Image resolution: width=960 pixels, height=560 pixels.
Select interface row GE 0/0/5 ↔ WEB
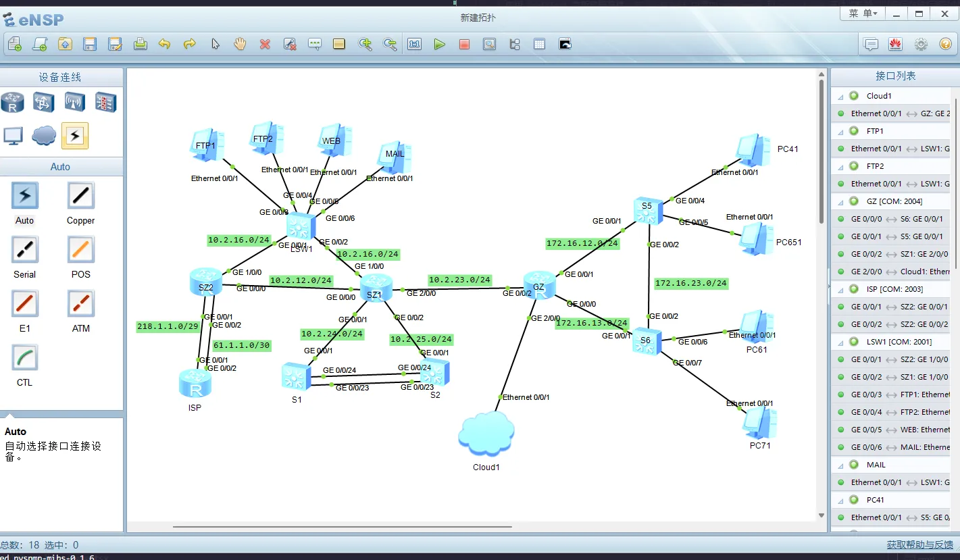coord(890,430)
